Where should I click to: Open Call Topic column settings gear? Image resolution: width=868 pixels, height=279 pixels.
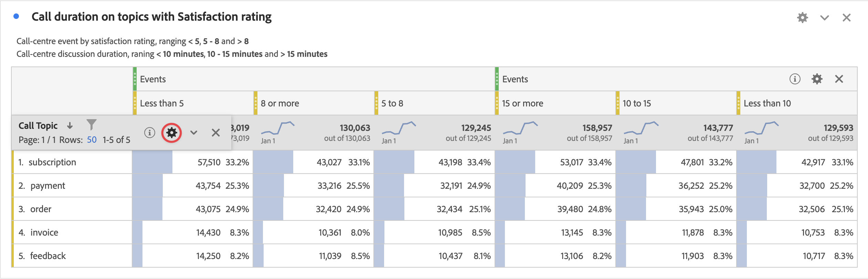[171, 133]
